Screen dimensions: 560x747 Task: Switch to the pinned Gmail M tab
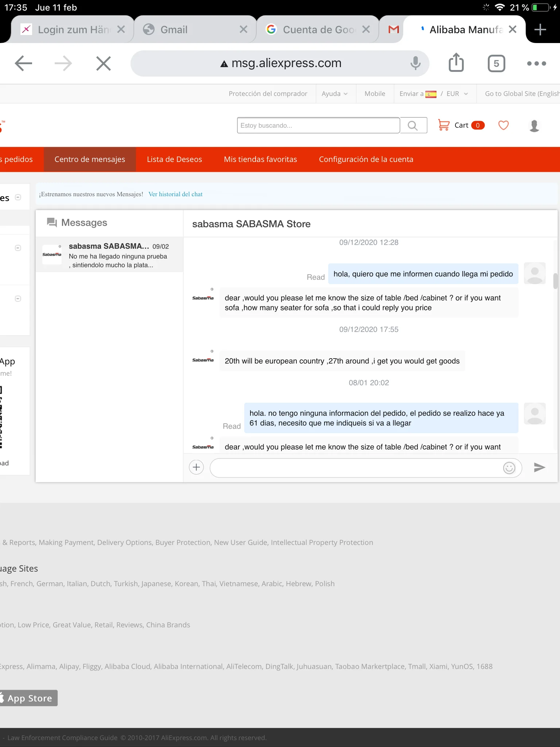pyautogui.click(x=393, y=30)
